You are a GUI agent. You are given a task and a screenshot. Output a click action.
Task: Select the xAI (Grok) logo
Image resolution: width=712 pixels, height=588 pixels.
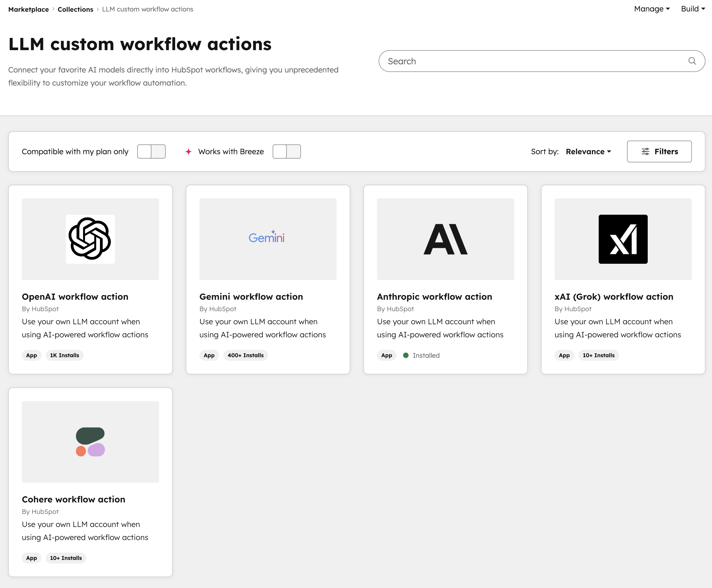point(623,239)
